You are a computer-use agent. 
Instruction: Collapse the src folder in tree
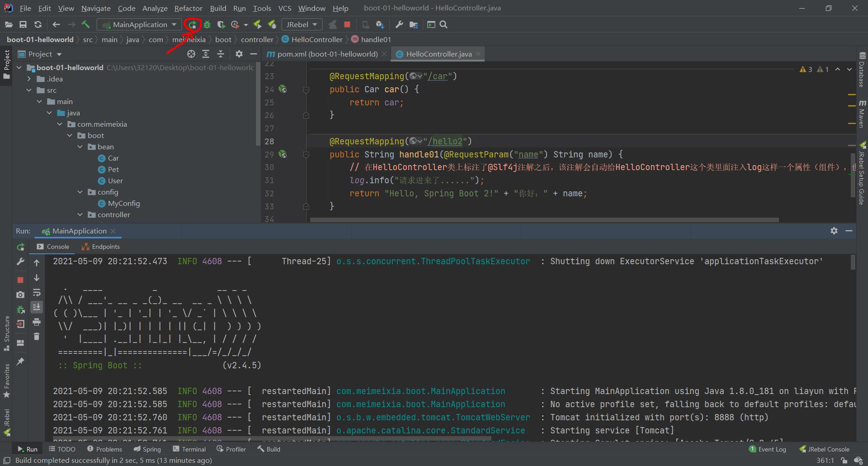click(x=29, y=90)
